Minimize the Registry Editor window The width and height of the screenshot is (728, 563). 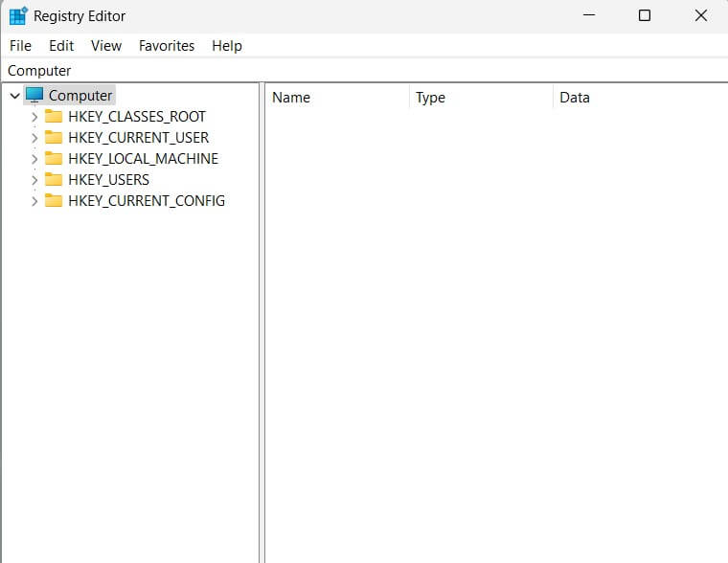point(589,15)
